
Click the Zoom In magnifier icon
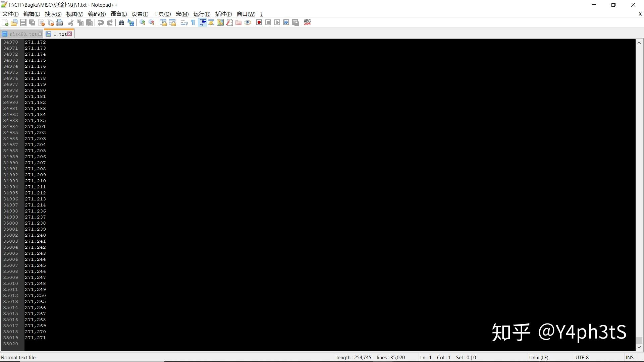142,22
